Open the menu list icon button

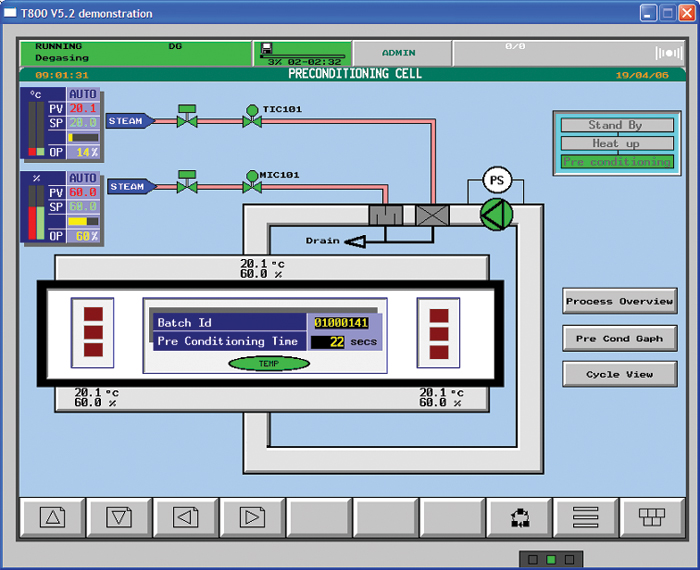pos(586,517)
